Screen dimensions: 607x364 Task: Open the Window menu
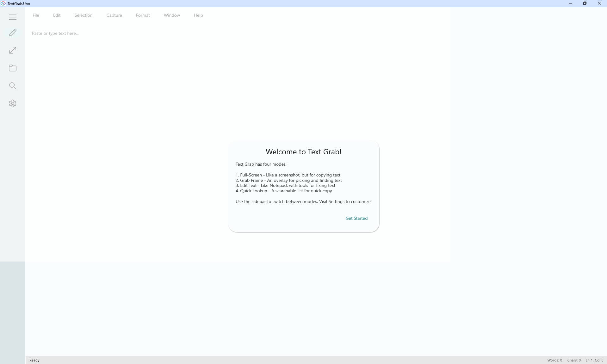click(172, 15)
